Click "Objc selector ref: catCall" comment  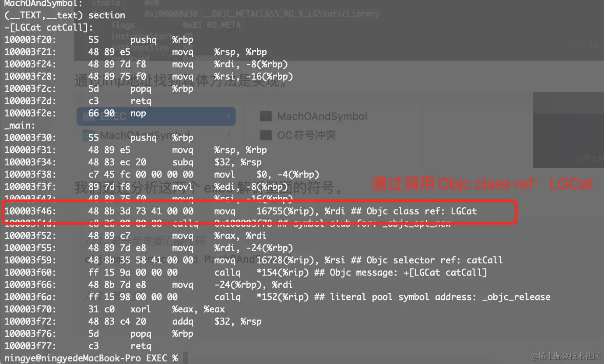435,260
